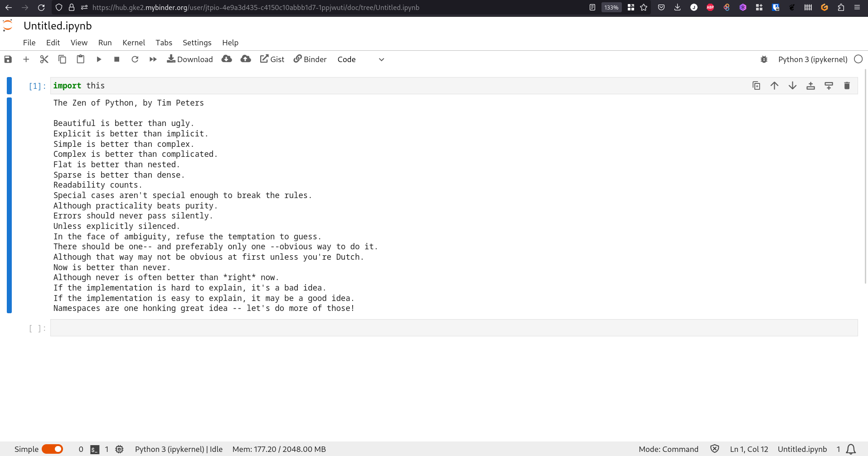Toggle the Simple interface switch
The height and width of the screenshot is (456, 868).
[x=52, y=449]
